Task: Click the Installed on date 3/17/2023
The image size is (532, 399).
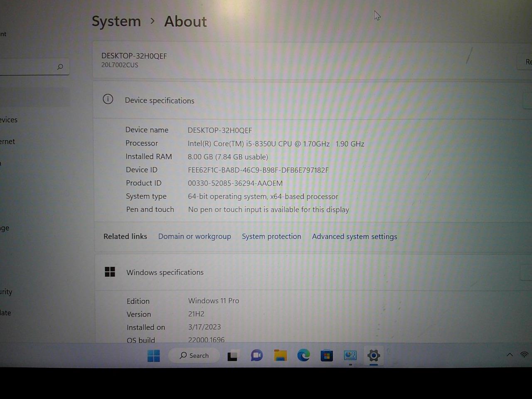Action: pos(204,327)
